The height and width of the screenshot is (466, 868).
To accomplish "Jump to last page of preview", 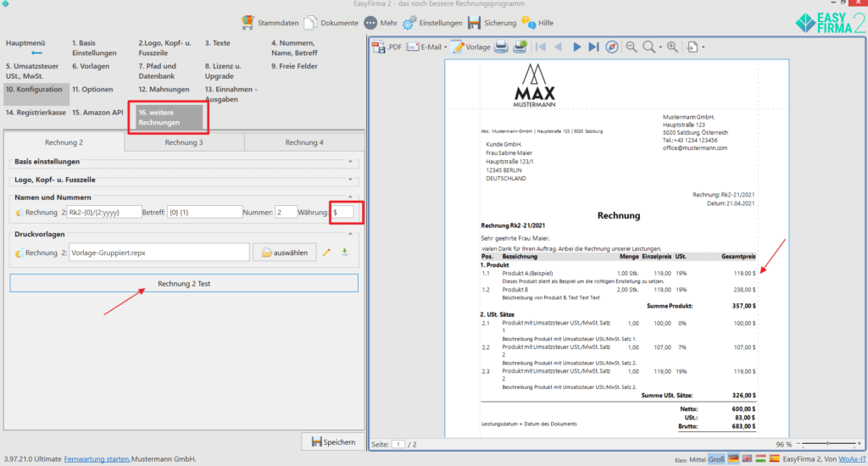I will pyautogui.click(x=593, y=47).
